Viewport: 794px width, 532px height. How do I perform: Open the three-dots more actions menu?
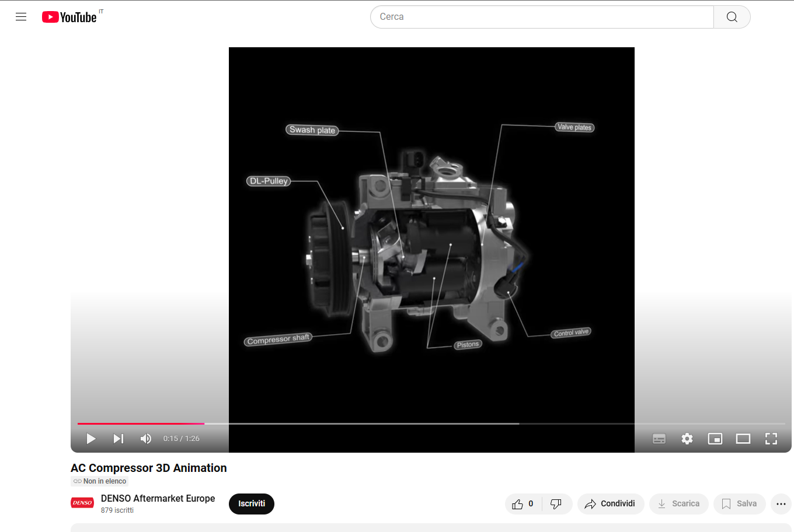(781, 504)
